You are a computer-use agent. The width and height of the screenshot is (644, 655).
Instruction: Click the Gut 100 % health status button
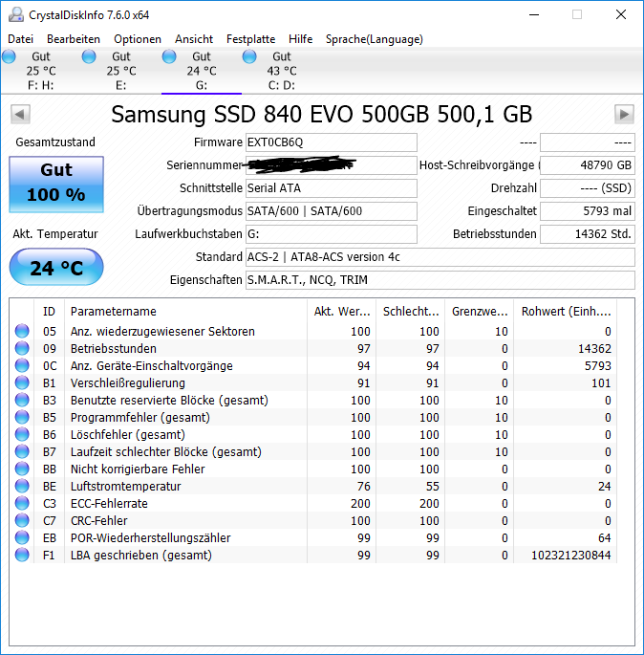coord(56,185)
